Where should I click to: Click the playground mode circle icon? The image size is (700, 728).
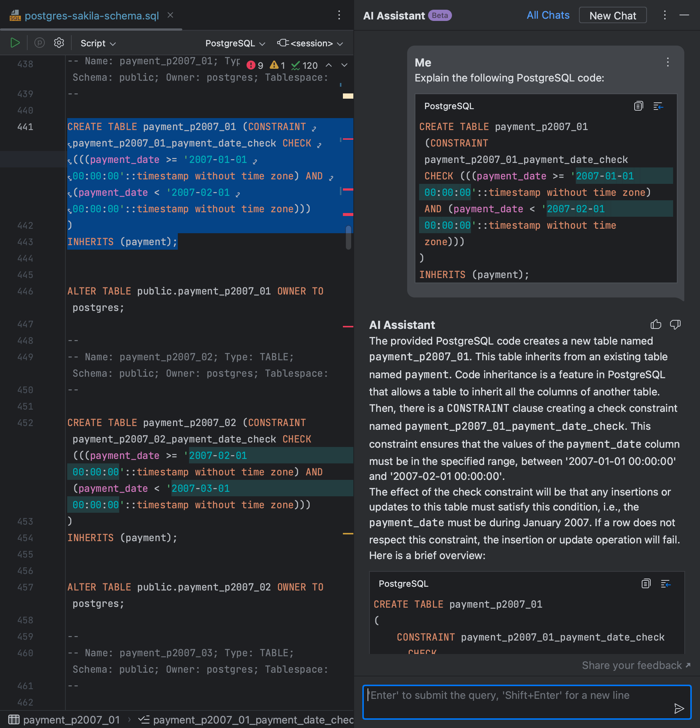click(40, 43)
